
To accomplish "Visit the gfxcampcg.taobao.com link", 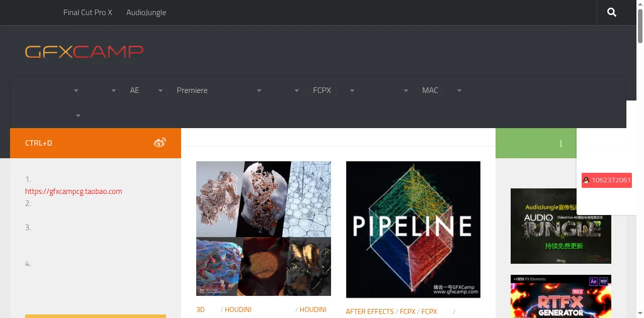I will (73, 191).
